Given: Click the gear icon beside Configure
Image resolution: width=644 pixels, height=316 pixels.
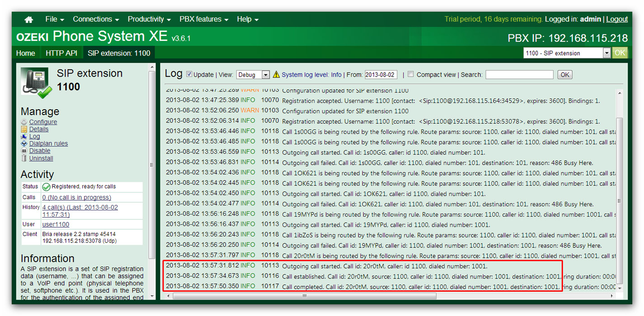Looking at the screenshot, I should tap(24, 122).
